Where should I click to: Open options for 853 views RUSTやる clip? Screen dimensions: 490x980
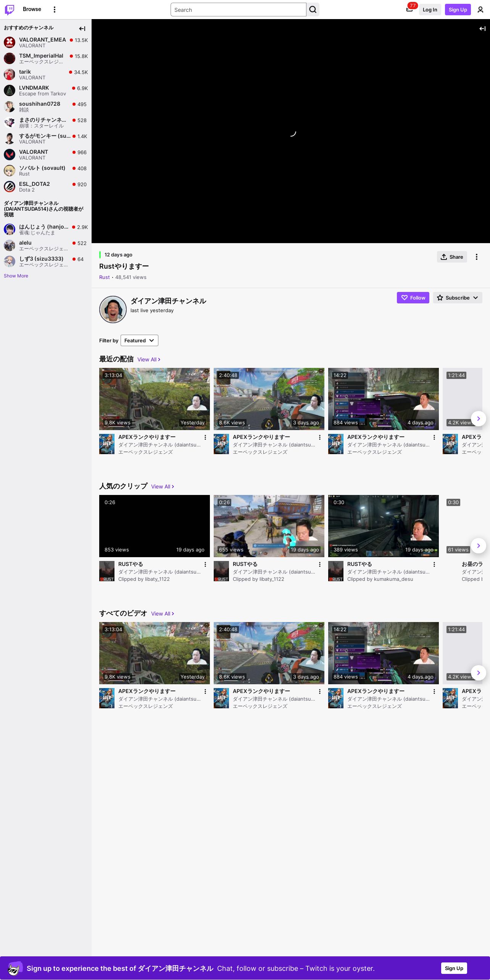(205, 564)
